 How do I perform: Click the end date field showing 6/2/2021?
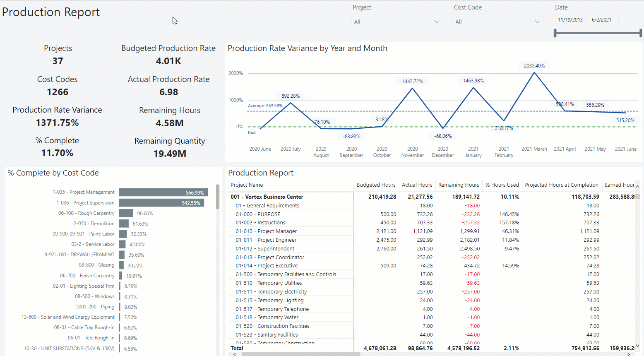(603, 20)
